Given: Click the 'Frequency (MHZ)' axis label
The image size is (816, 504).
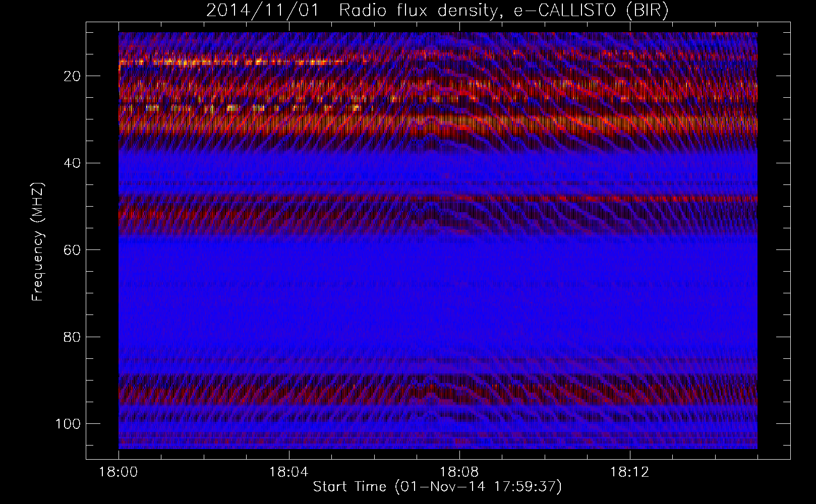Looking at the screenshot, I should [38, 242].
